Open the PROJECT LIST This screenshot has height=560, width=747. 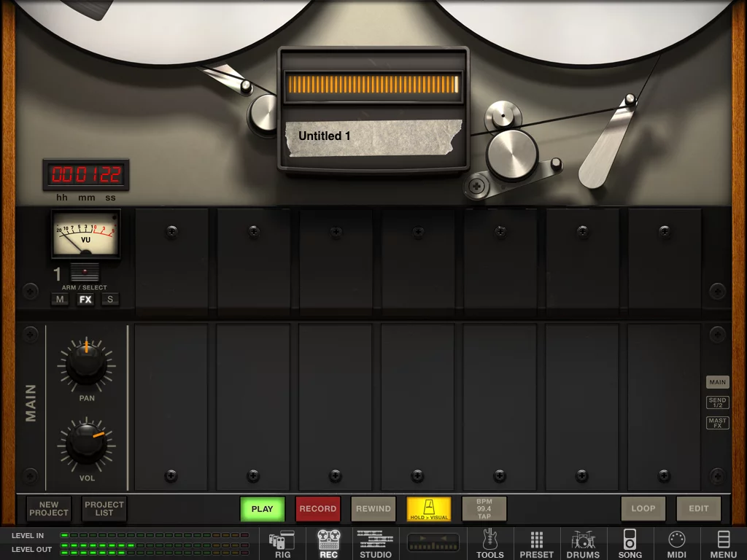104,509
